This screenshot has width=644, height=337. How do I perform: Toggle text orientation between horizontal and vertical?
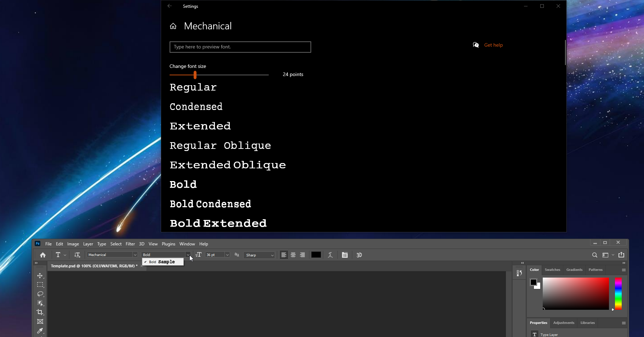pos(77,255)
